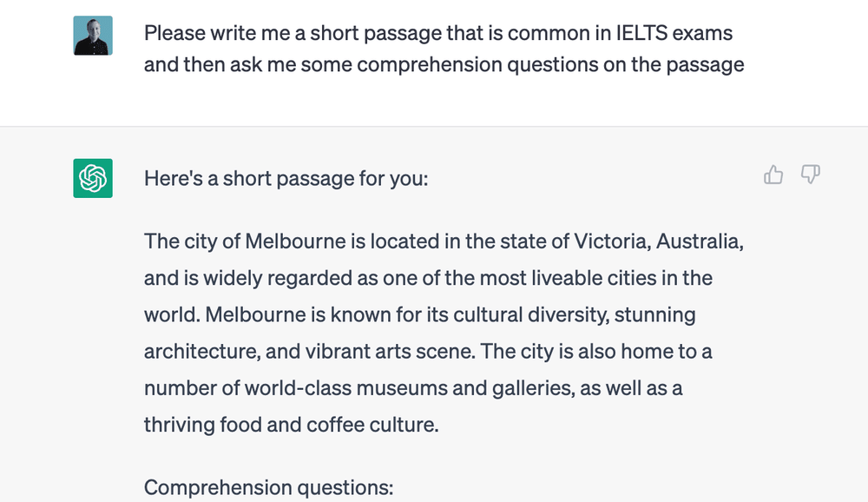Click the phrase "widely regarded"

coord(247,278)
